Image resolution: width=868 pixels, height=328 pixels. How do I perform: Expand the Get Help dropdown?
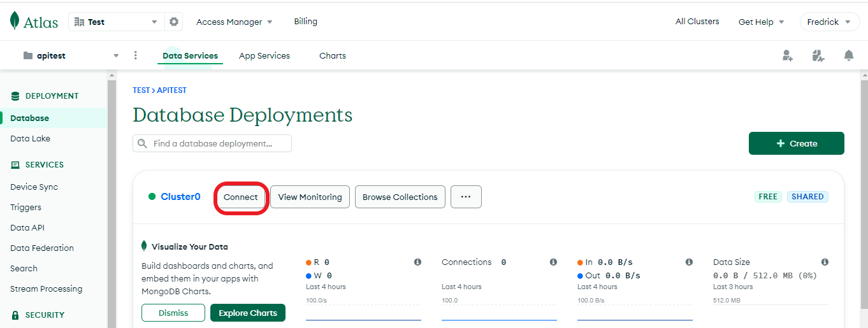pos(761,22)
